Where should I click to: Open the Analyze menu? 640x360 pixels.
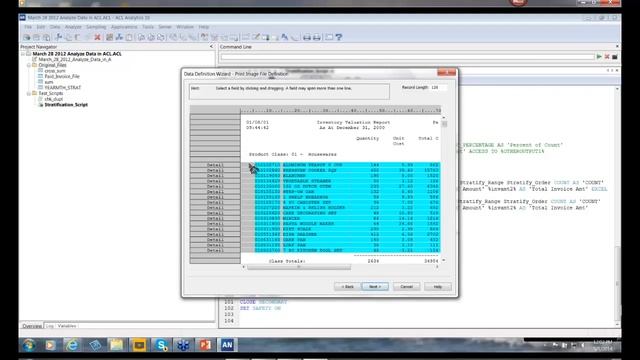[x=73, y=27]
